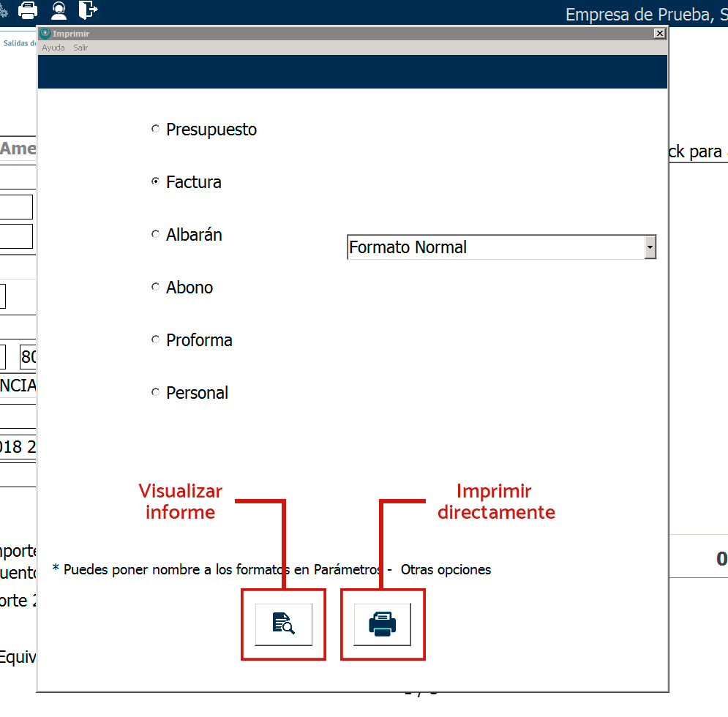The image size is (728, 717).
Task: Click the Visualizar informe preview button
Action: tap(283, 625)
